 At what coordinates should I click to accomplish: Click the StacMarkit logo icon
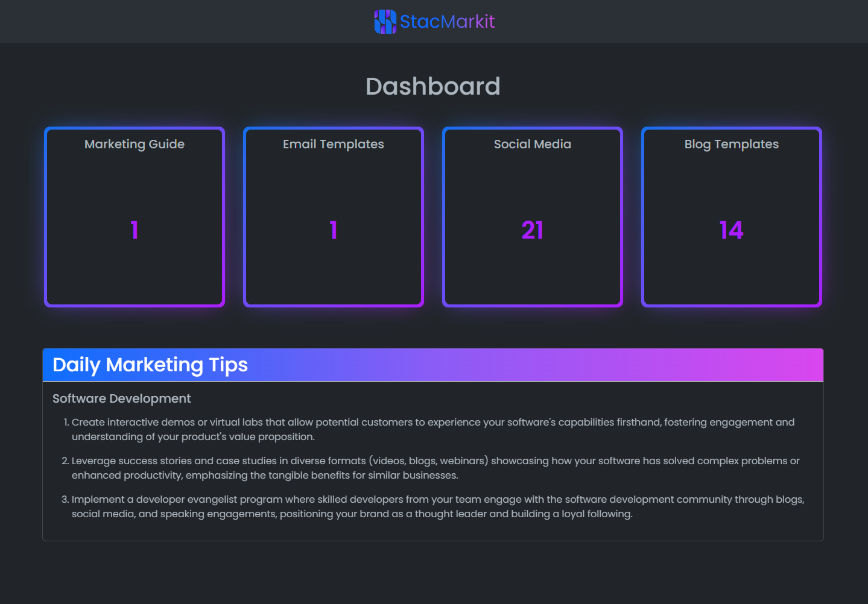[x=385, y=22]
